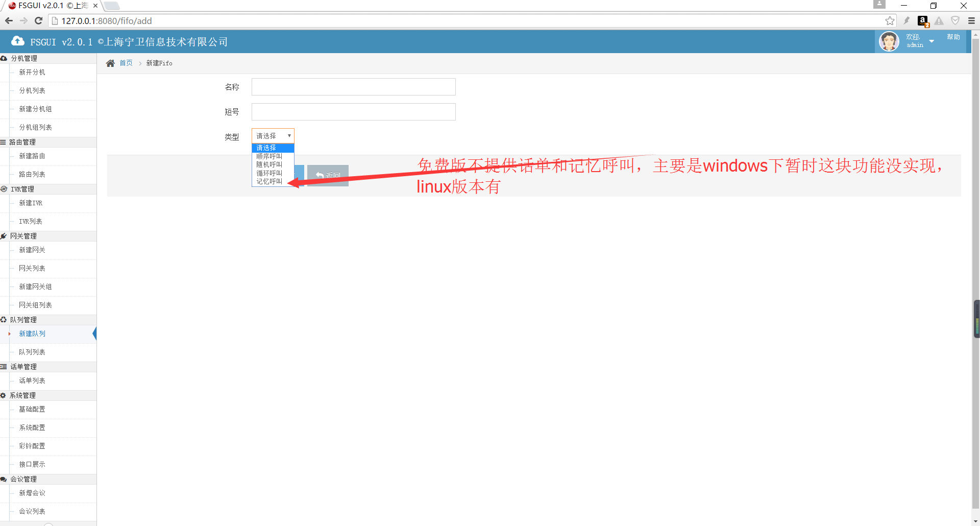Expand the admin account dropdown arrow

point(932,41)
